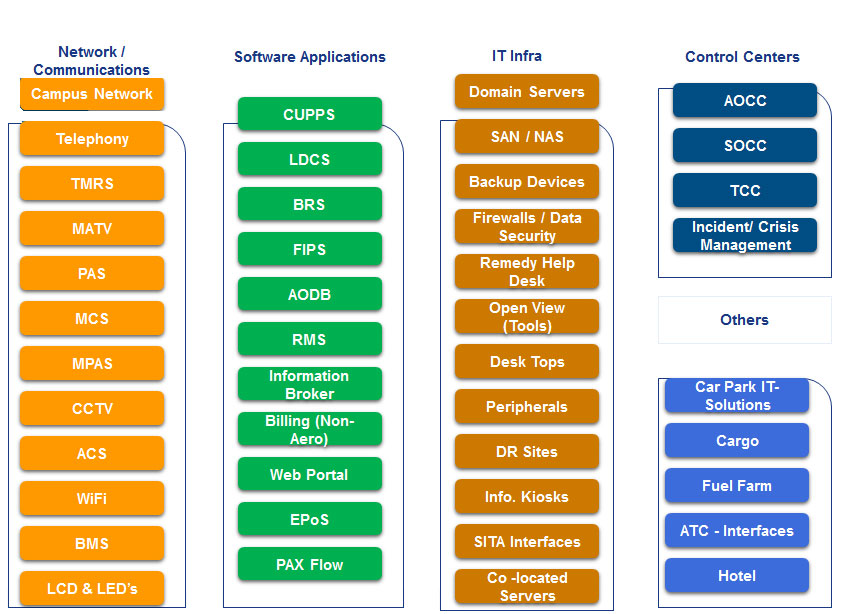Select the SITA Interfaces box
This screenshot has height=614, width=850.
click(527, 541)
